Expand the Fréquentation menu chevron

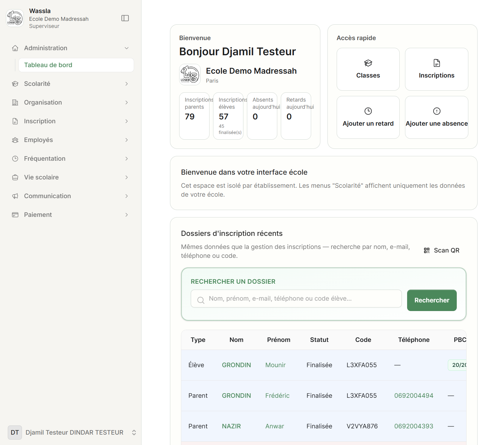(127, 159)
